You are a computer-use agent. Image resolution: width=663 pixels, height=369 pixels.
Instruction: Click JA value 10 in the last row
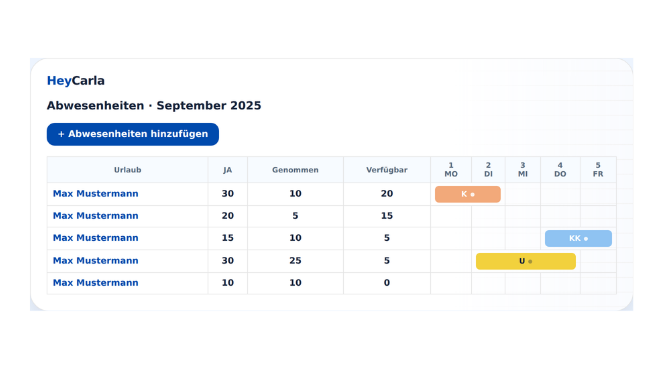coord(227,283)
